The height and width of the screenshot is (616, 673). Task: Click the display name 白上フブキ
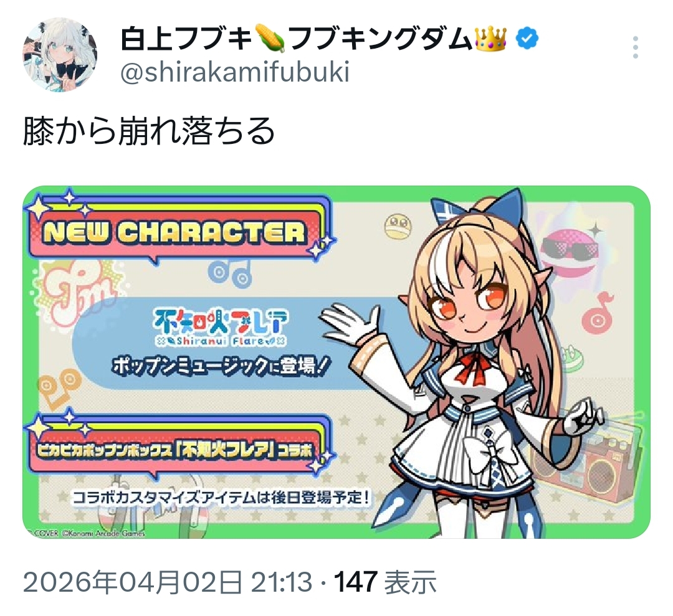(x=186, y=39)
